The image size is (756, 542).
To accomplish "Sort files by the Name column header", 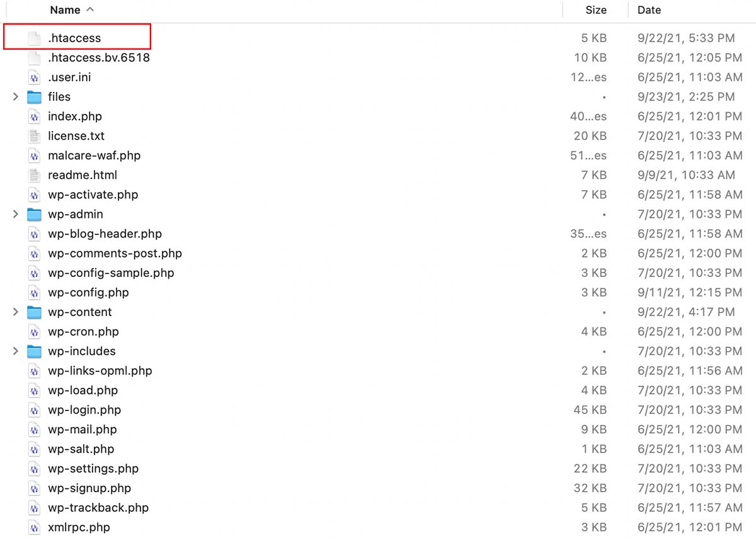I will (65, 9).
